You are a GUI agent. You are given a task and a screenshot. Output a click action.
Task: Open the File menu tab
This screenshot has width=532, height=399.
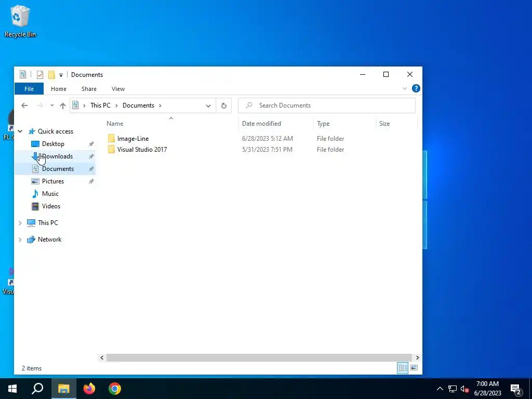click(x=29, y=89)
